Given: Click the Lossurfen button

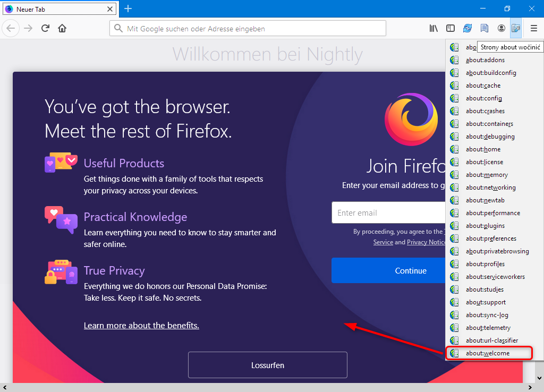Looking at the screenshot, I should point(268,365).
